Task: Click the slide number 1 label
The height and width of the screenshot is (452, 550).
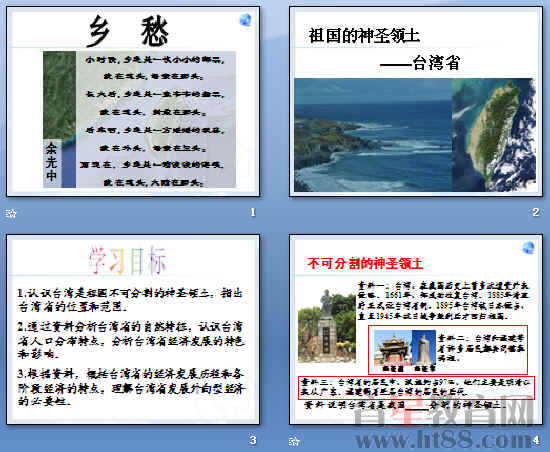Action: pyautogui.click(x=253, y=212)
